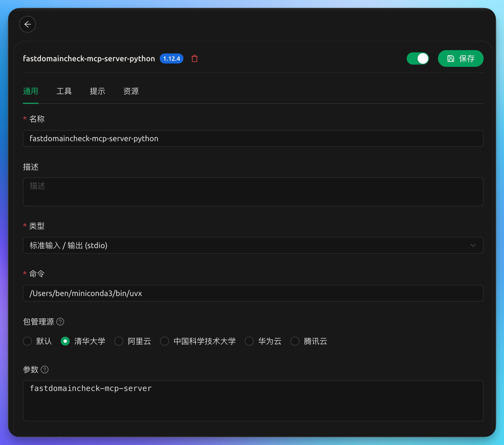Toggle the server enable switch off

(418, 58)
